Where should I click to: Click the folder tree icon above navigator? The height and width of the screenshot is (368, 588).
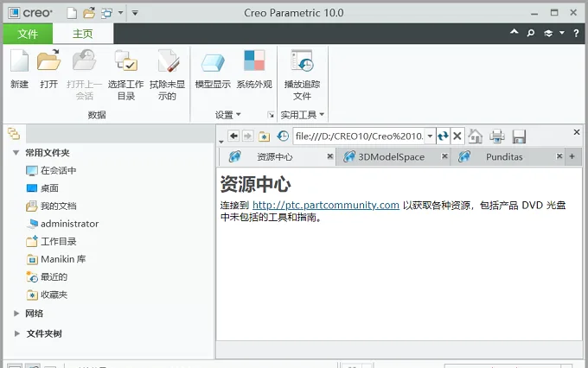coord(14,133)
